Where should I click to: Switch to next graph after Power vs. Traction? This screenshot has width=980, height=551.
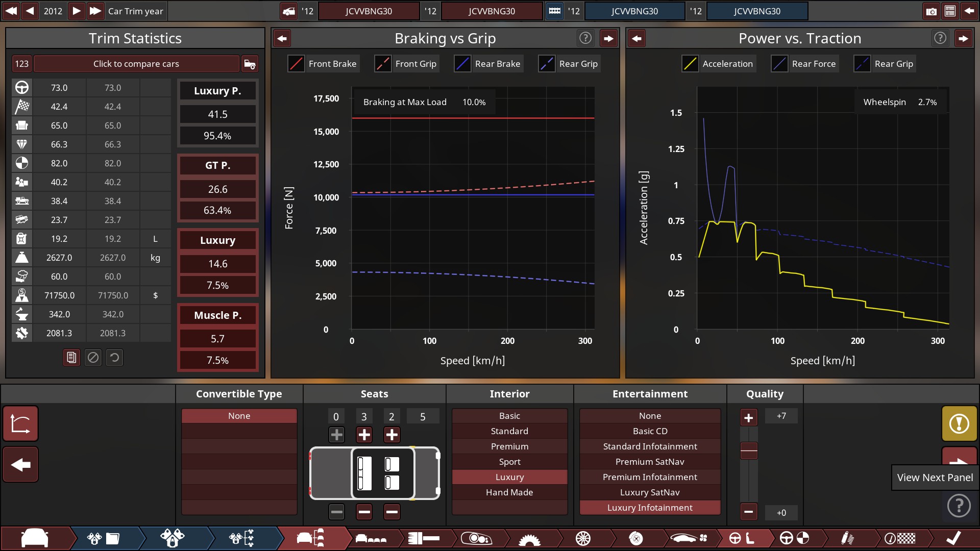coord(963,38)
